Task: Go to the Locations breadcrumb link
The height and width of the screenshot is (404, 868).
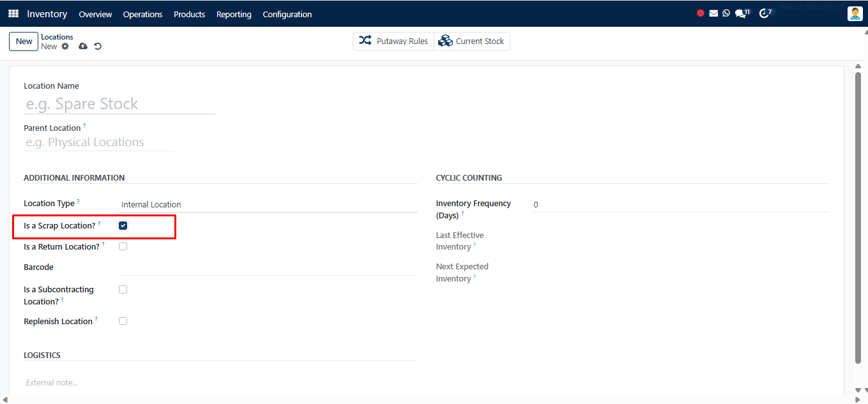Action: [57, 37]
